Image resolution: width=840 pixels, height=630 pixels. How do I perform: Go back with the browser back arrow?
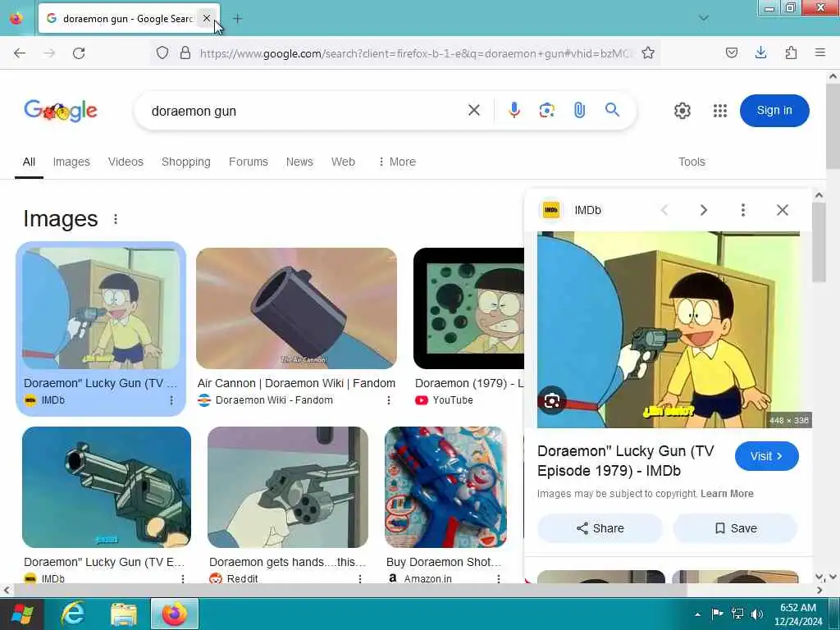(x=20, y=53)
